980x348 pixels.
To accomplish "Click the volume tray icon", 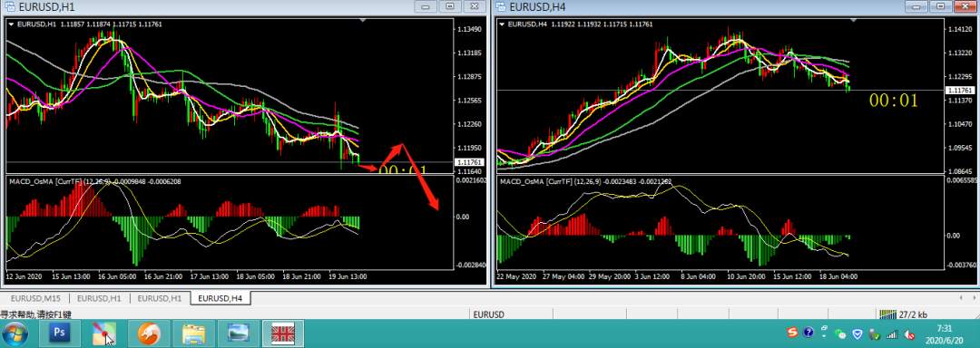I will 910,334.
